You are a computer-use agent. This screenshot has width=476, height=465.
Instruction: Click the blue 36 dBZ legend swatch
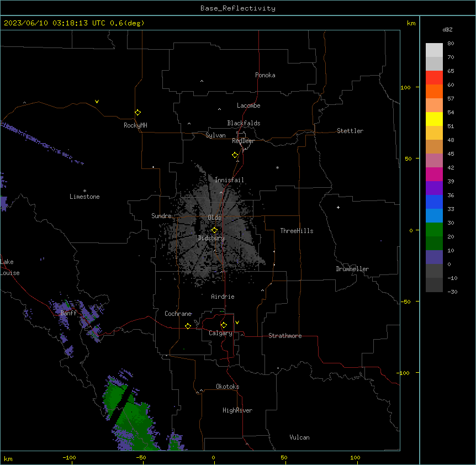[434, 202]
